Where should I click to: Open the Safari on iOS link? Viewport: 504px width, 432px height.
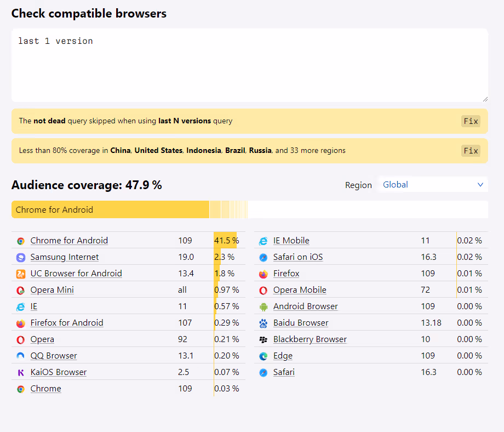click(x=298, y=257)
